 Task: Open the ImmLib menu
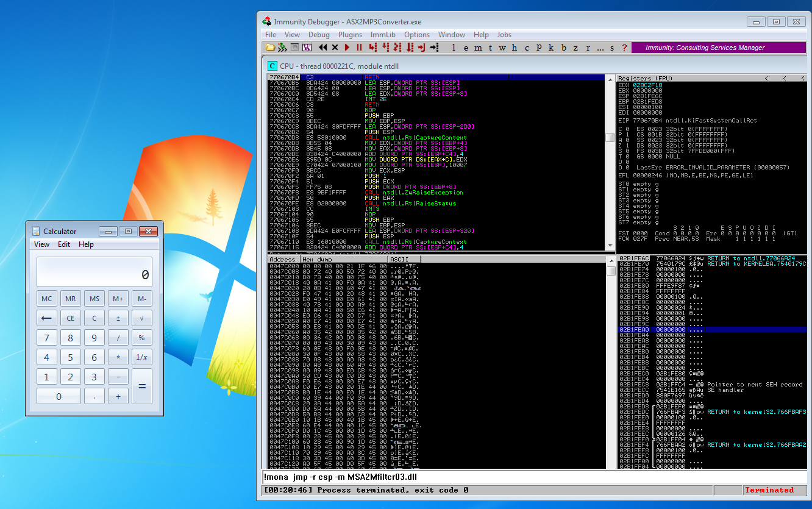pyautogui.click(x=383, y=35)
